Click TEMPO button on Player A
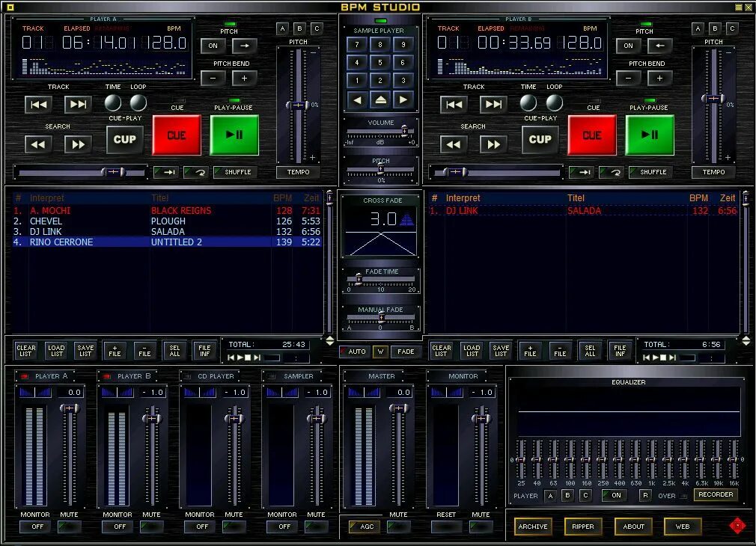 (x=298, y=172)
